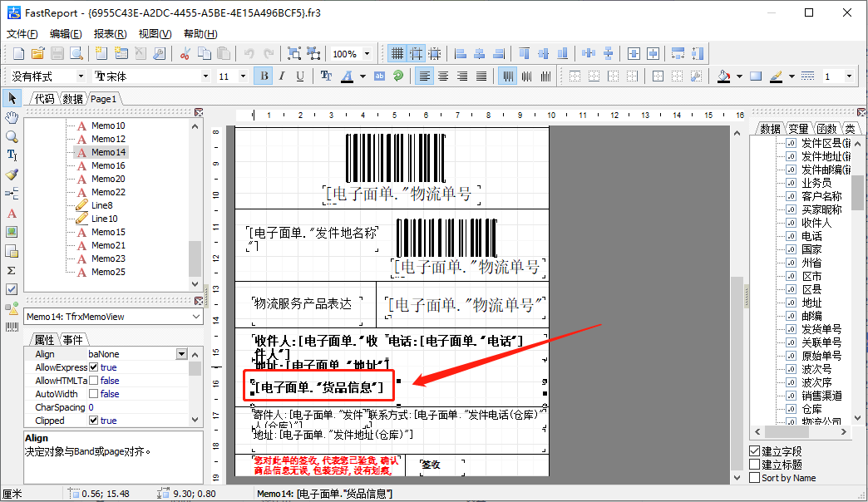Toggle the AllowExpressions checkbox
Screen dimensions: 868x502
(94, 367)
